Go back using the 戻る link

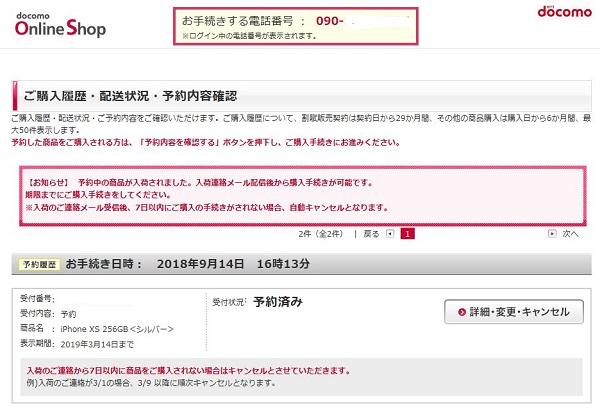click(371, 233)
